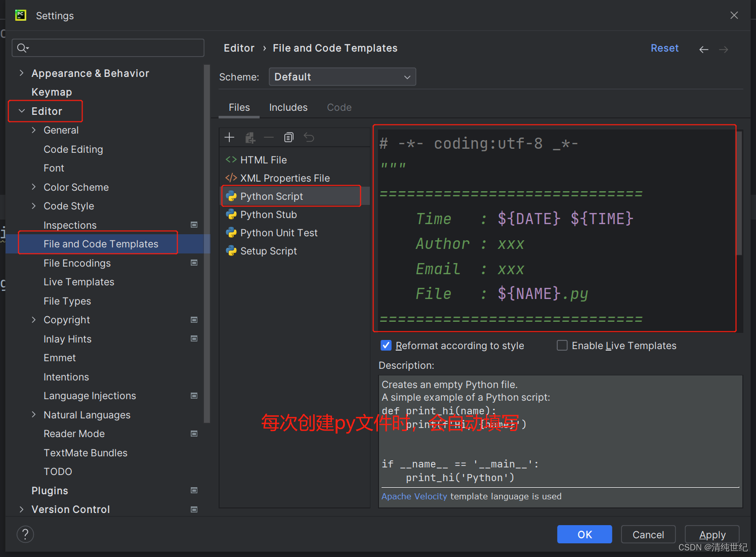This screenshot has height=557, width=756.
Task: Click project-level marker beside Copyright
Action: coord(194,320)
